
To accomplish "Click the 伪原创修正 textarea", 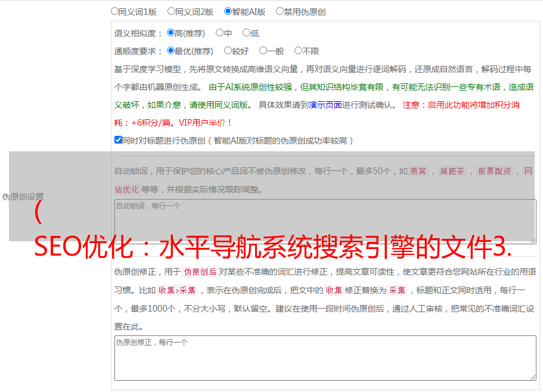I will [325, 358].
